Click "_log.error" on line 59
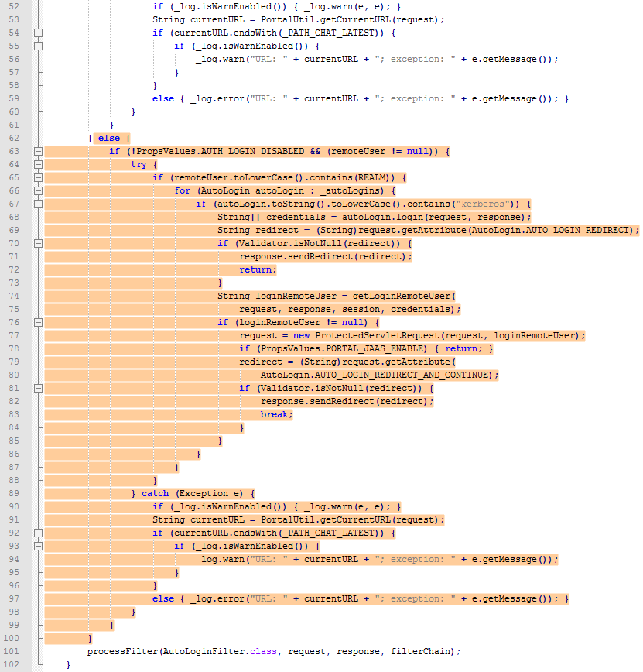 coord(217,98)
